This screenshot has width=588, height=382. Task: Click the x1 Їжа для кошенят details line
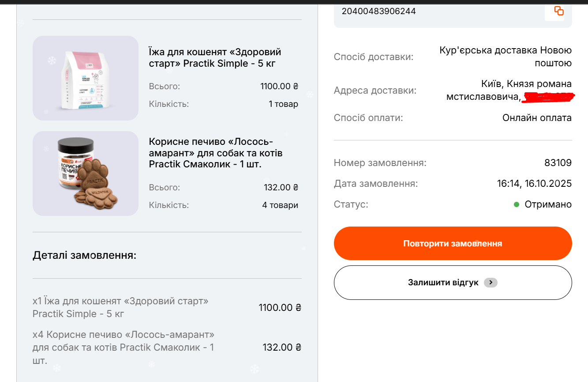120,307
